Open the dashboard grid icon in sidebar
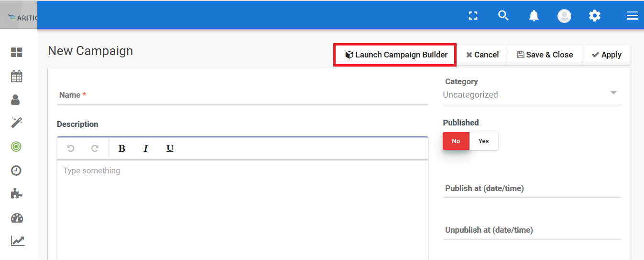The image size is (644, 260). click(x=17, y=52)
